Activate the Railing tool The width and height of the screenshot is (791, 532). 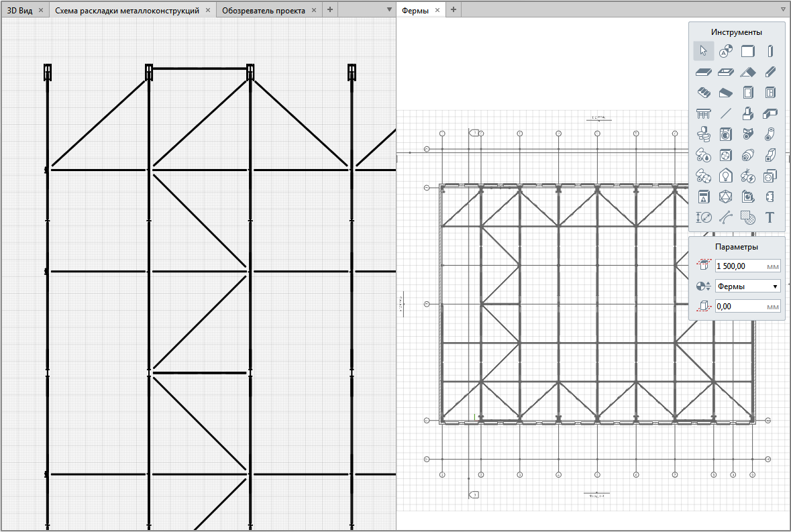[703, 113]
